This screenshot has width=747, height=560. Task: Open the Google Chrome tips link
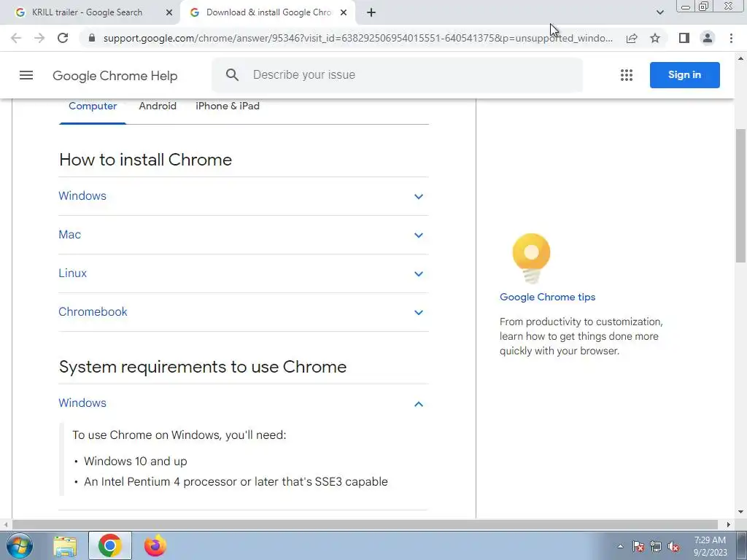[547, 297]
